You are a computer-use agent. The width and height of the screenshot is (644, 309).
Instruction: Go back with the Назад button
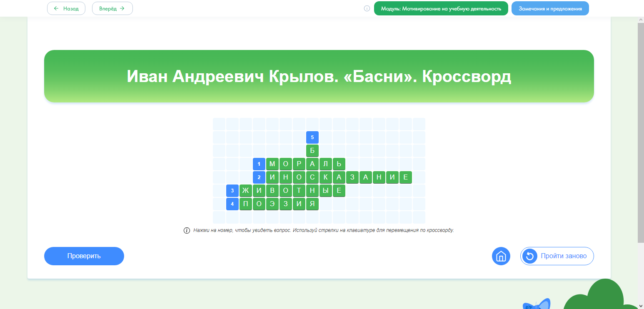tap(66, 8)
